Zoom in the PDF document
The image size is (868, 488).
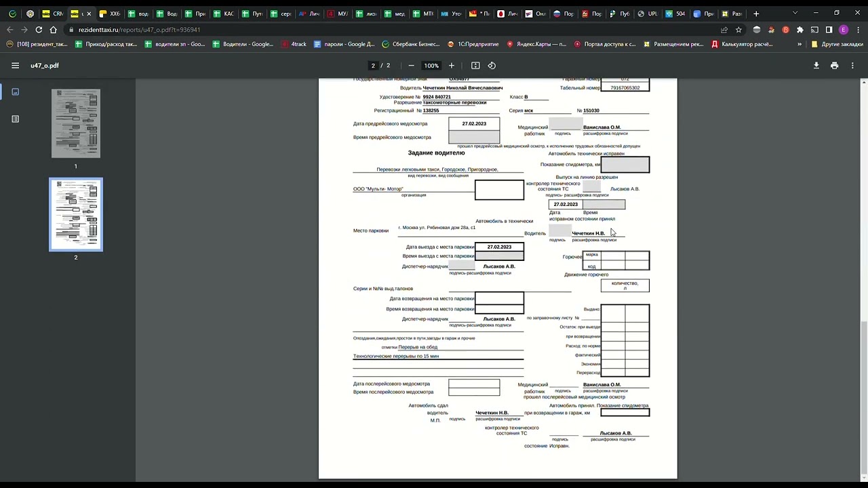452,66
